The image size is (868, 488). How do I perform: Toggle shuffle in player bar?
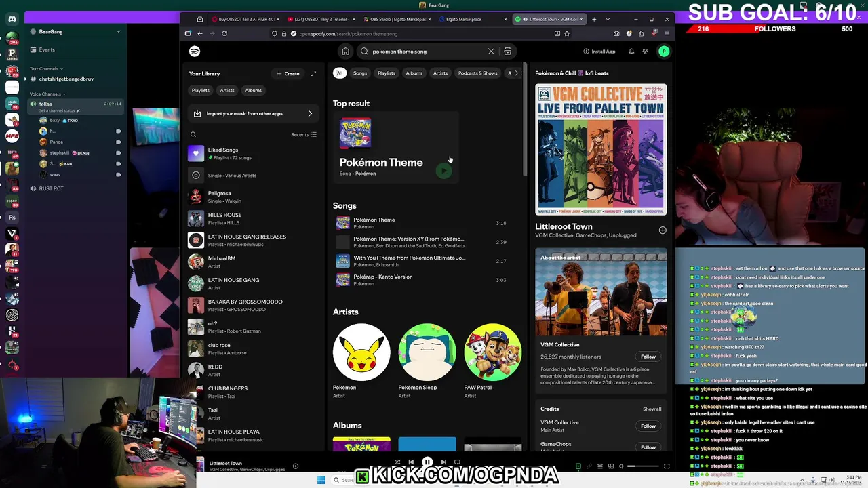click(397, 462)
